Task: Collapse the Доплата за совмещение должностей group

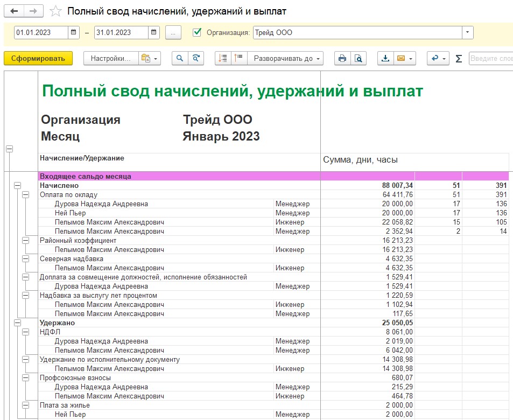Action: point(25,277)
